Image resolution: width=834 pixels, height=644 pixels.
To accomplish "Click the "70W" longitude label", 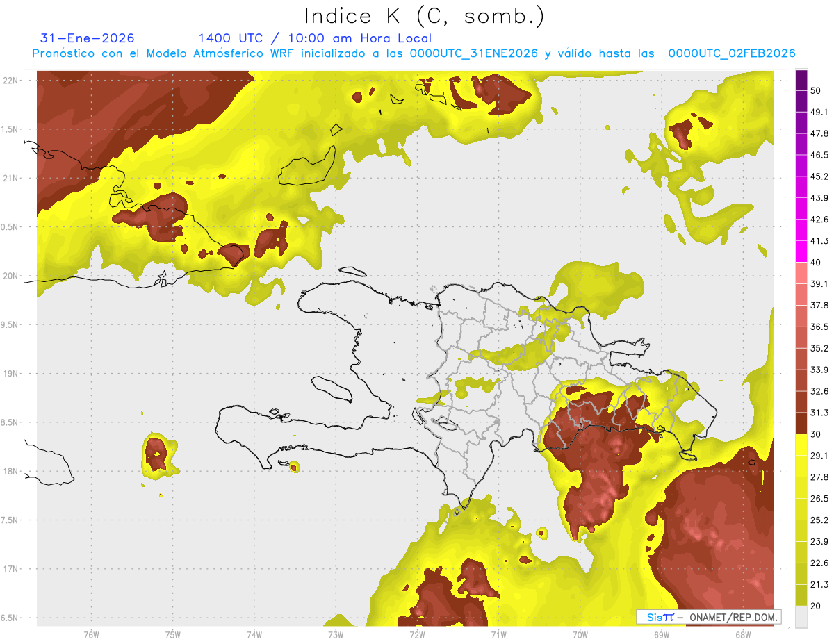I will pos(580,634).
